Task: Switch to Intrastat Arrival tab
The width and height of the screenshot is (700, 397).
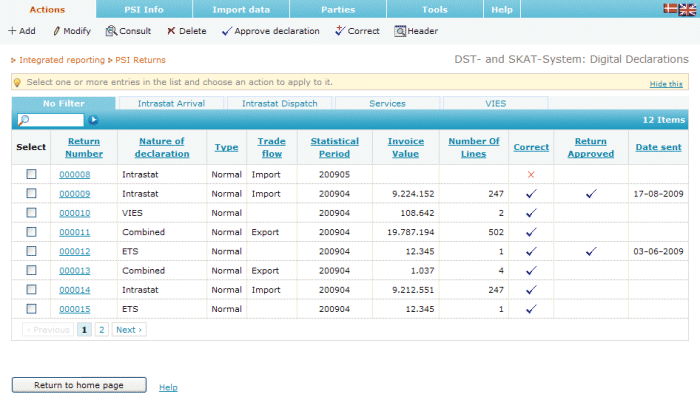Action: 171,103
